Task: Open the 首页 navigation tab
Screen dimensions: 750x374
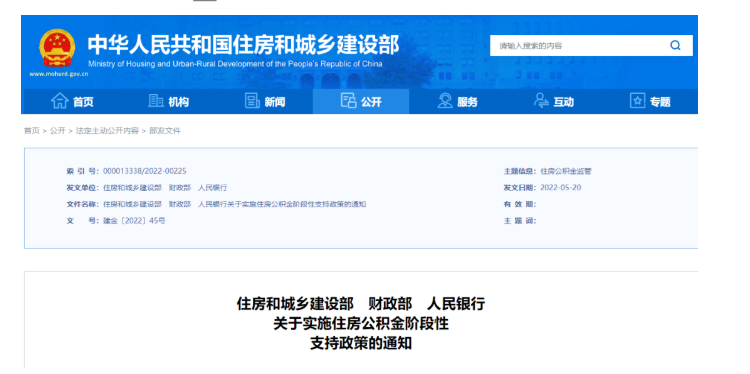Action: tap(73, 101)
